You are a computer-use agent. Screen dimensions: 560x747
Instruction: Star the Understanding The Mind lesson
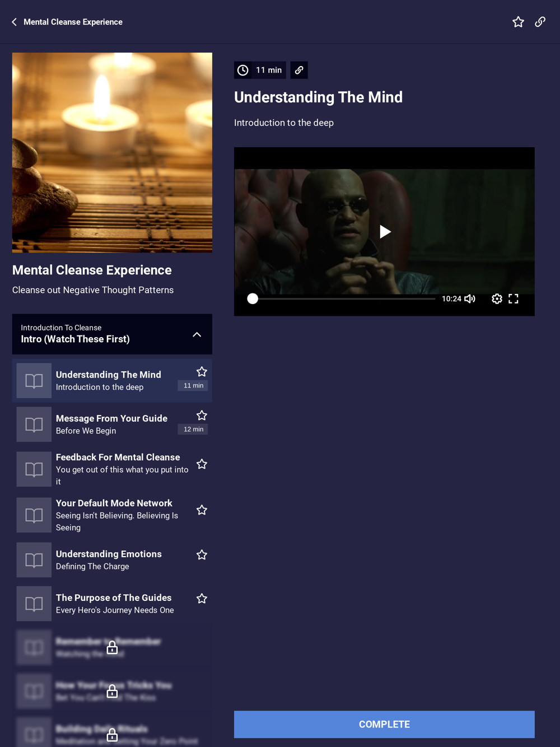click(x=202, y=372)
